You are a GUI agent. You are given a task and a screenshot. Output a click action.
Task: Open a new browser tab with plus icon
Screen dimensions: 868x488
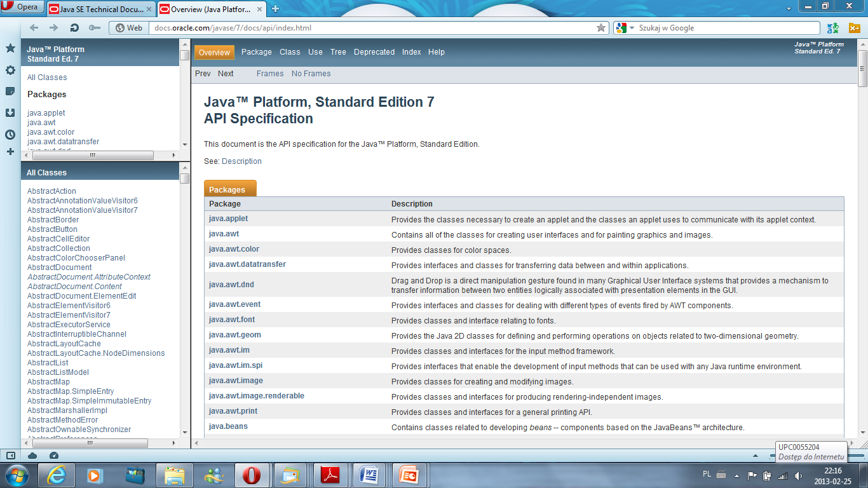click(x=276, y=9)
